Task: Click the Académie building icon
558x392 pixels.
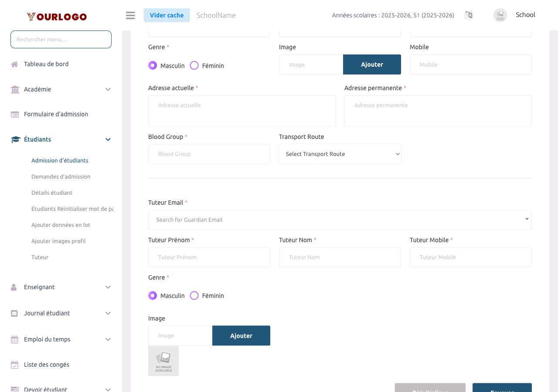Action: (15, 89)
